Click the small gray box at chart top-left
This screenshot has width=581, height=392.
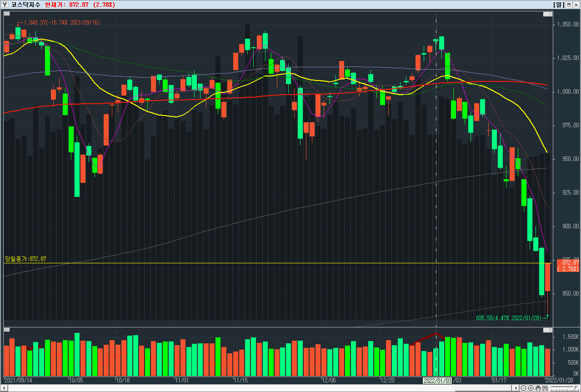pyautogui.click(x=6, y=14)
